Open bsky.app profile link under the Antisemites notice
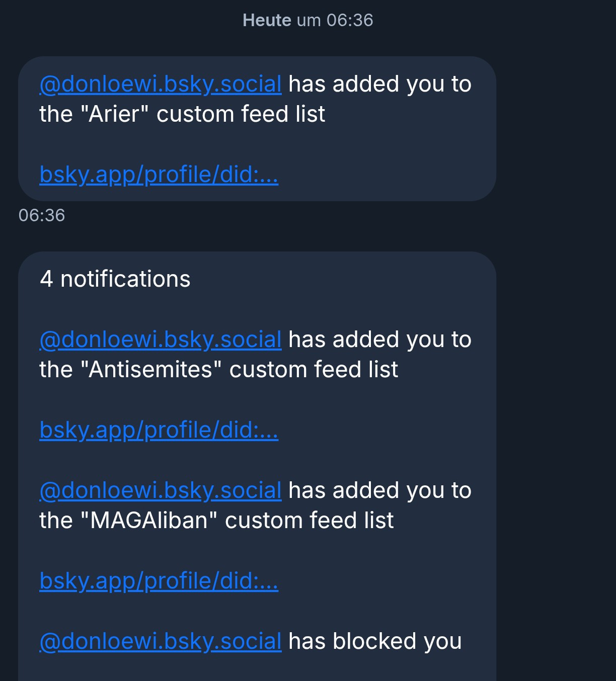 pos(159,430)
